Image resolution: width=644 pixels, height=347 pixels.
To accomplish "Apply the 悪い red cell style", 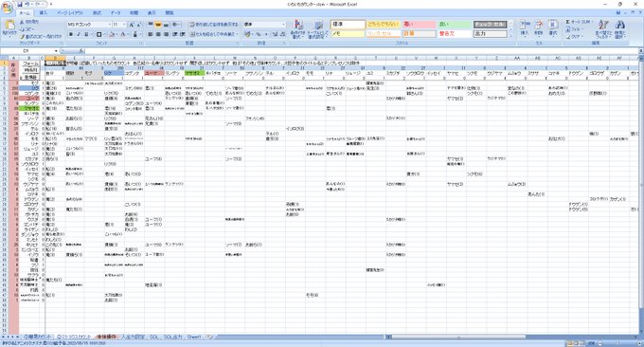I will 419,25.
